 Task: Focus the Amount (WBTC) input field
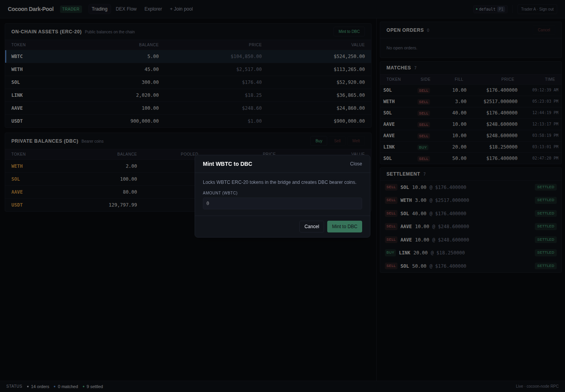coord(282,203)
